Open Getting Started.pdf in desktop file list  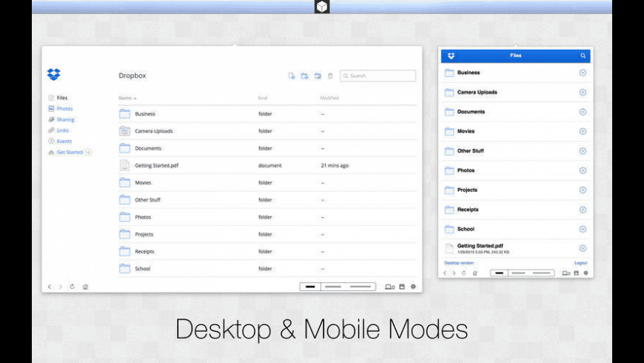267,165
